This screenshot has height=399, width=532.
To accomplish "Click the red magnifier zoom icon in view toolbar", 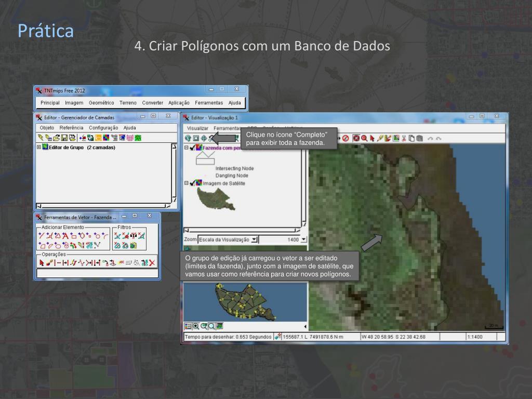I will click(x=364, y=138).
